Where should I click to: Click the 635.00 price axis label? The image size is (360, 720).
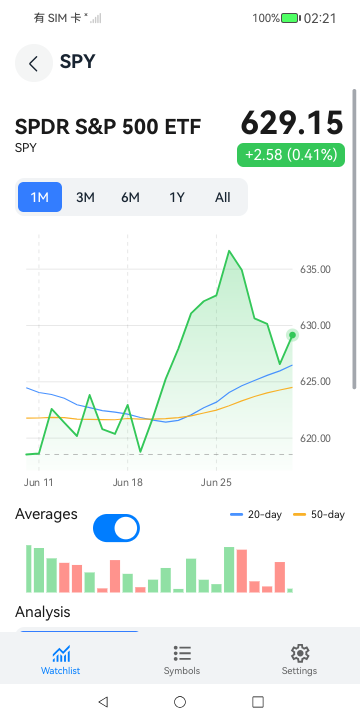315,269
